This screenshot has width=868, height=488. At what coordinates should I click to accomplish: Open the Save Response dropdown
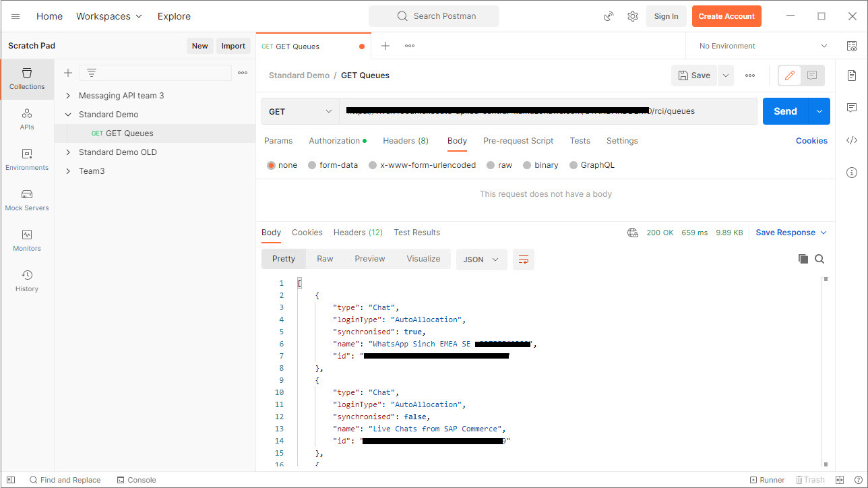tap(790, 233)
